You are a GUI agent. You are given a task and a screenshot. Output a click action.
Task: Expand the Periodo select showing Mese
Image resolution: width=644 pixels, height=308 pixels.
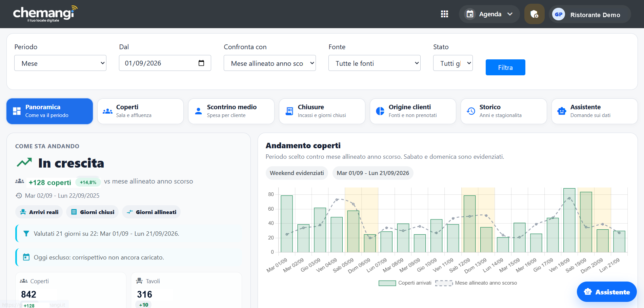[x=60, y=63]
